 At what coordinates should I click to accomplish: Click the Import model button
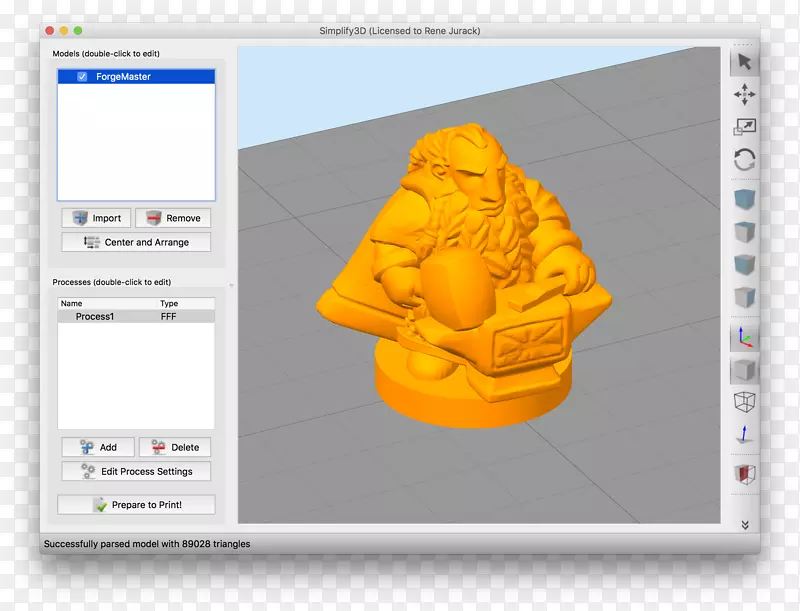coord(96,218)
